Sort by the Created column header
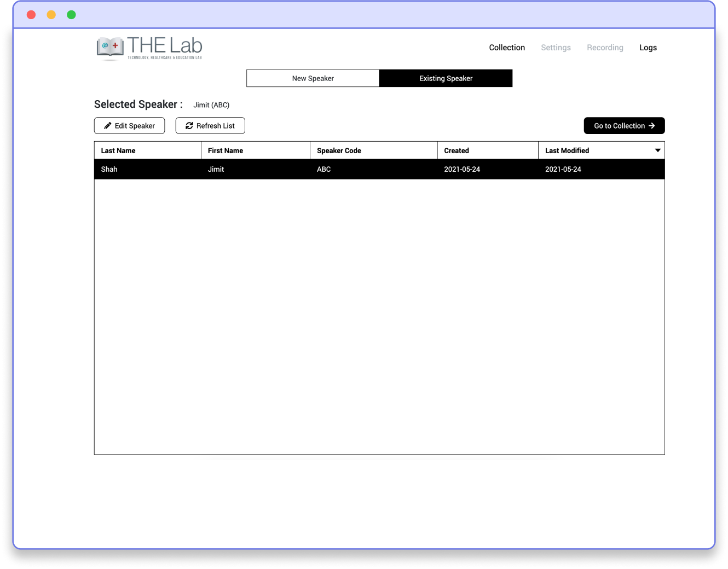Viewport: 728px width, 569px height. pyautogui.click(x=457, y=150)
